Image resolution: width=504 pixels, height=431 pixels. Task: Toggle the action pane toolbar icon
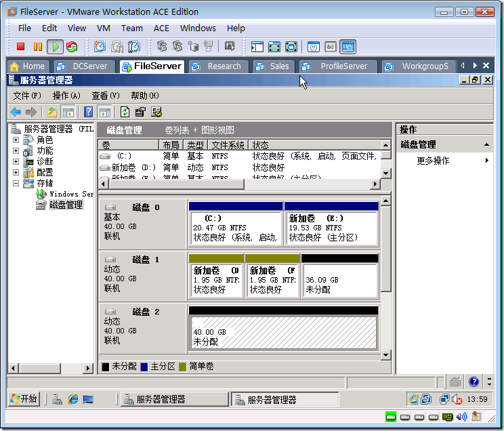[x=105, y=112]
